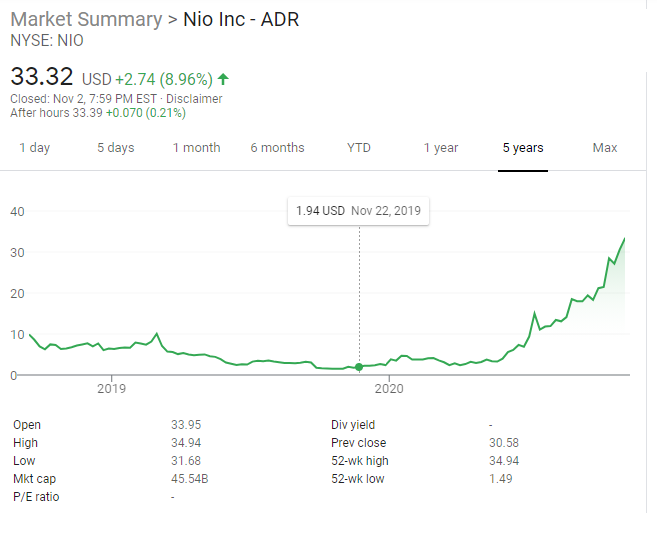664x550 pixels.
Task: Click the 2019 label on the x-axis
Action: point(111,388)
